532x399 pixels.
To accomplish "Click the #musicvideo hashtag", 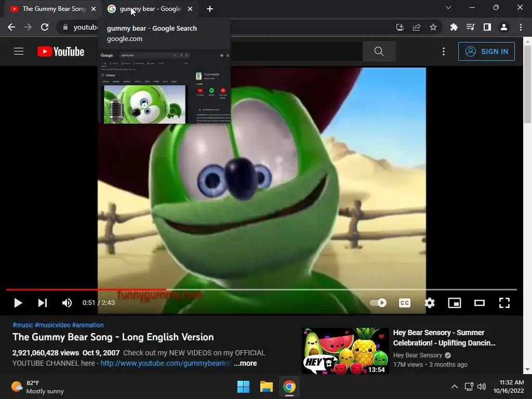I will pos(52,325).
